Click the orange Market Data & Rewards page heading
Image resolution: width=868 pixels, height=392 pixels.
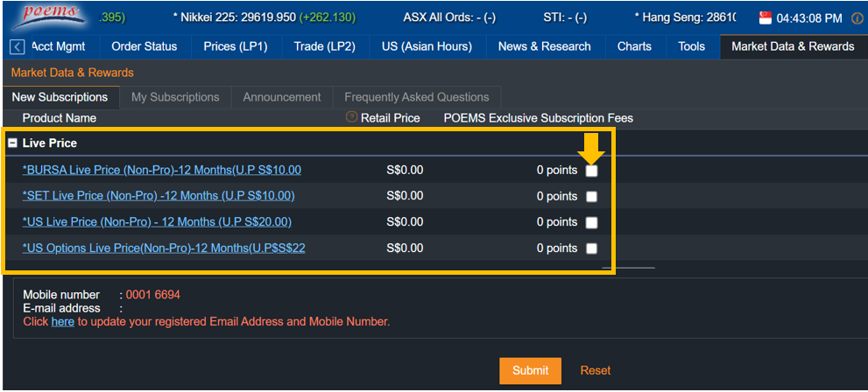coord(72,73)
